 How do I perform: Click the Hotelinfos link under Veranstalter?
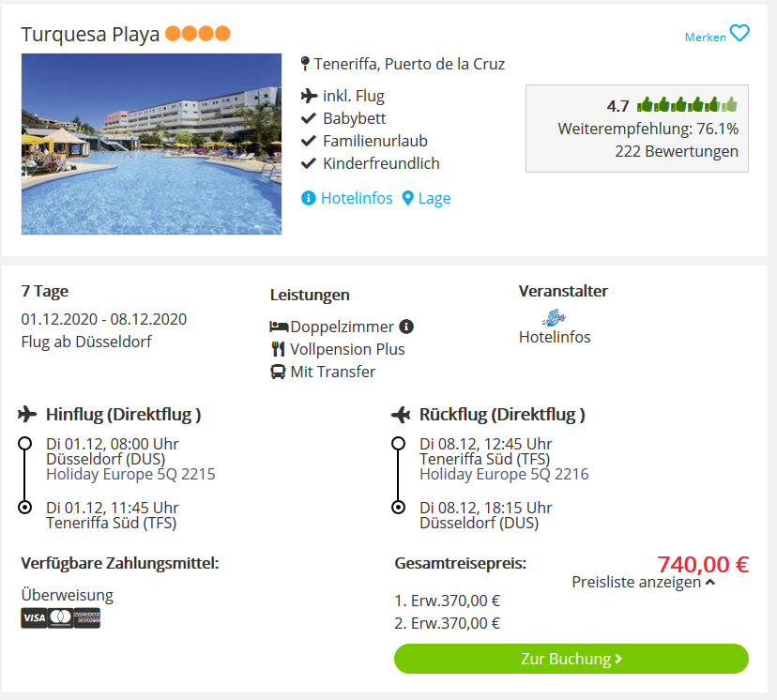pyautogui.click(x=555, y=337)
